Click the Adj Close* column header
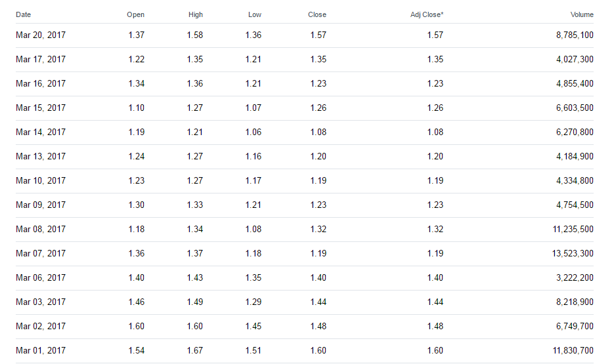This screenshot has height=364, width=614. coord(426,14)
